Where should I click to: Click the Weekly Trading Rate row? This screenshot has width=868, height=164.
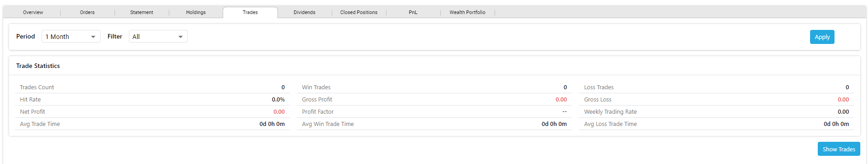pyautogui.click(x=716, y=111)
